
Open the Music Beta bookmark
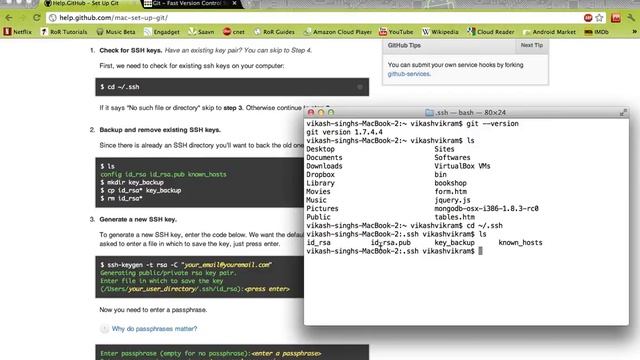pyautogui.click(x=116, y=32)
